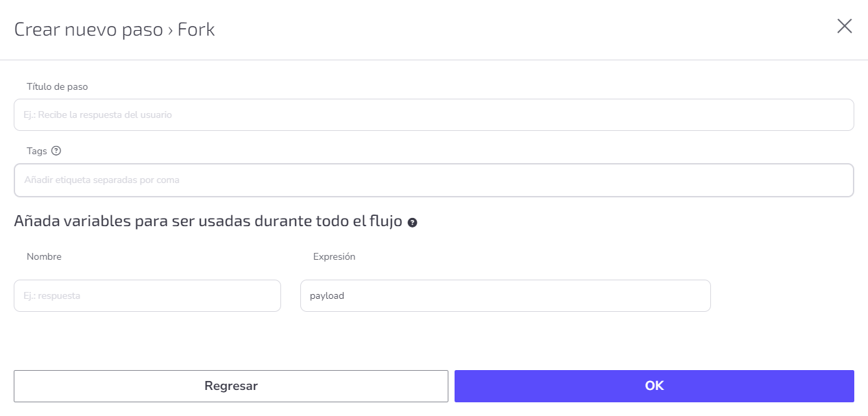Focus the Ej.: respuesta input field
Viewport: 868px width, 416px height.
(147, 296)
